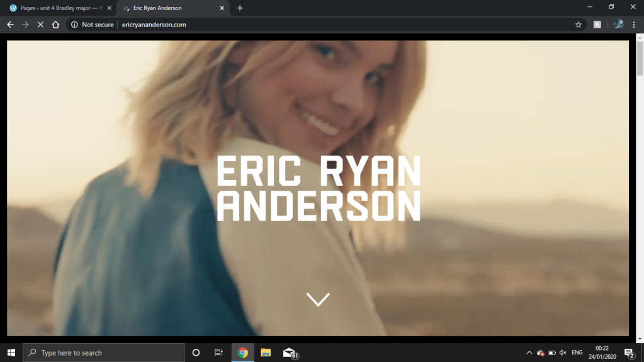This screenshot has width=644, height=362.
Task: Show hidden system tray icons
Action: pyautogui.click(x=529, y=353)
